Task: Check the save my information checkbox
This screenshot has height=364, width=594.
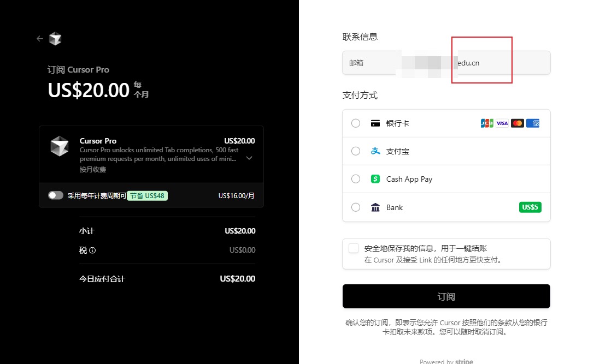Action: point(354,248)
